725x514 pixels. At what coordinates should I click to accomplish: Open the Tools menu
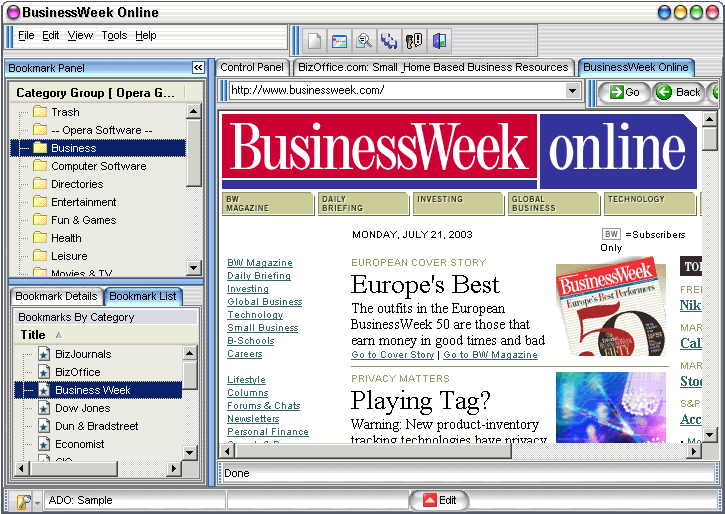tap(114, 35)
